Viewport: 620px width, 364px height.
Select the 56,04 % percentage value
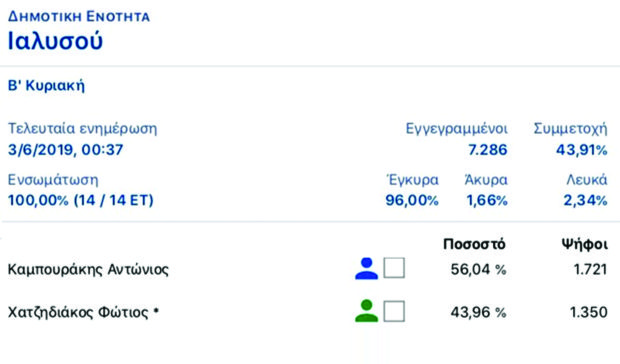coord(478,270)
